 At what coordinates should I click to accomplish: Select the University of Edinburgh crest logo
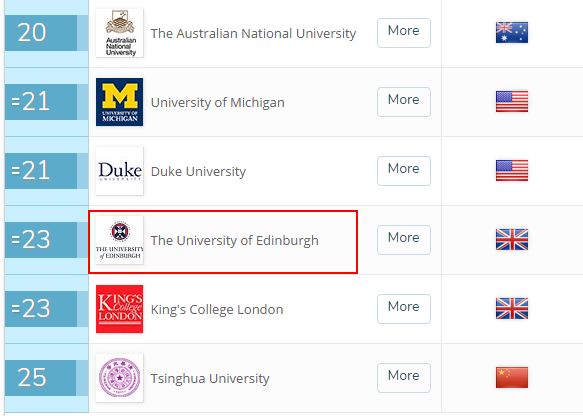tap(120, 240)
